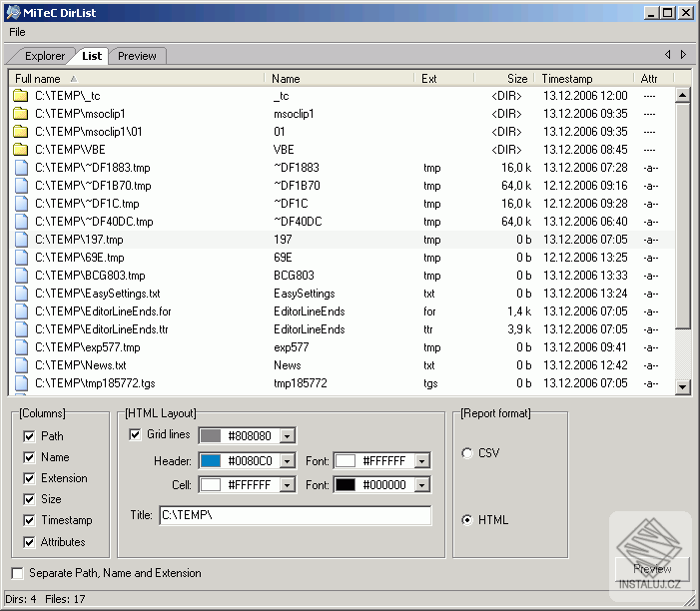
Task: Open the Grid lines color dropdown
Action: (288, 435)
